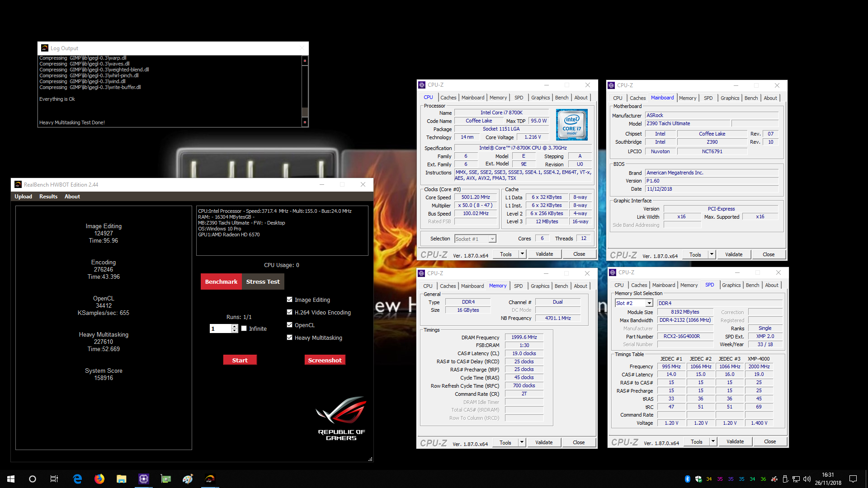The image size is (868, 488).
Task: Click the Log Output scrollbar down arrow
Action: click(305, 122)
